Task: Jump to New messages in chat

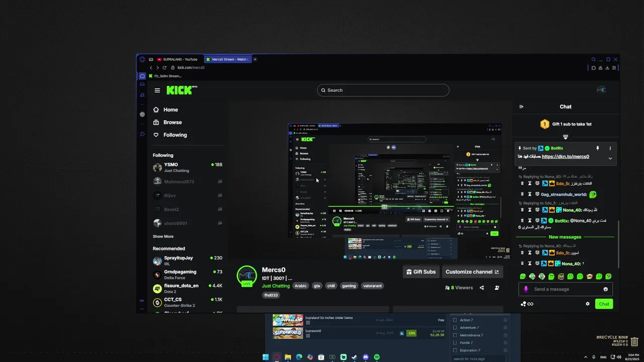Action: point(565,237)
